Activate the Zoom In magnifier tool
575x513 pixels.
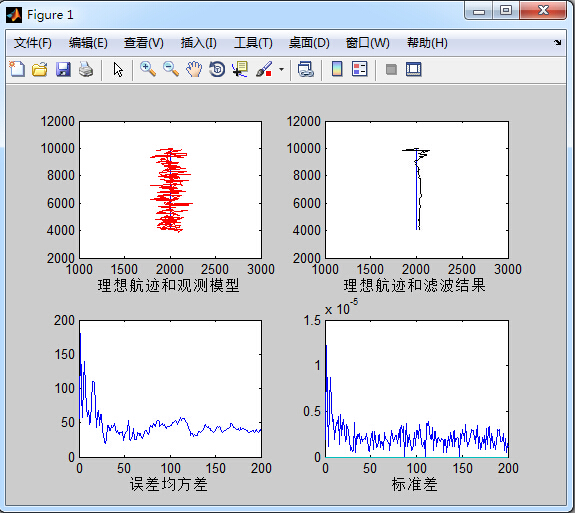tap(148, 69)
